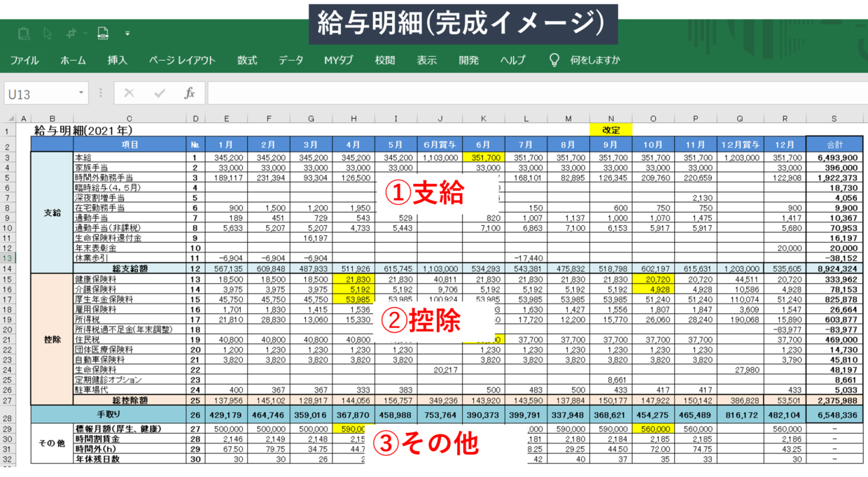
Task: Open Customize Quick Access Toolbar dropdown
Action: 127,33
